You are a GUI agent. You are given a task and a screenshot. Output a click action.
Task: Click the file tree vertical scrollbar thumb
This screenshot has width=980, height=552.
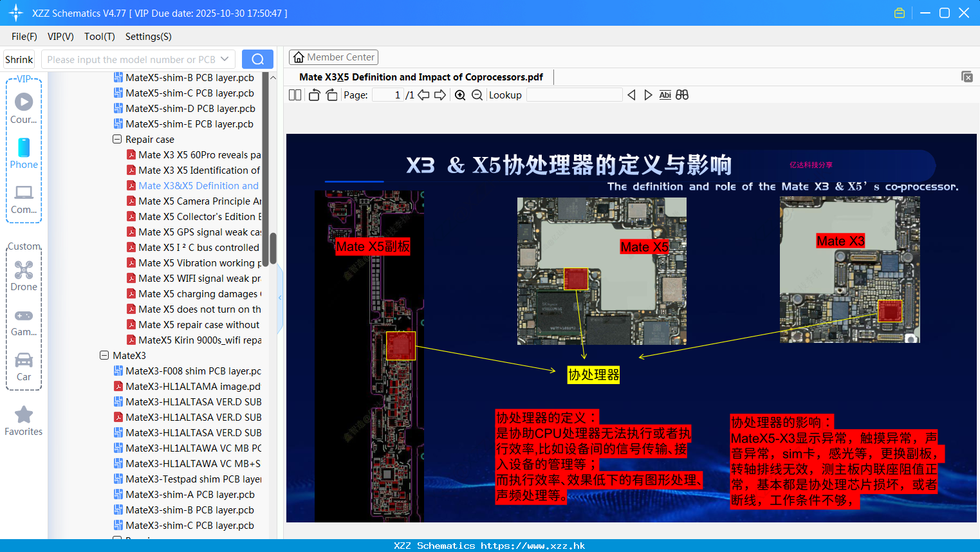point(273,248)
